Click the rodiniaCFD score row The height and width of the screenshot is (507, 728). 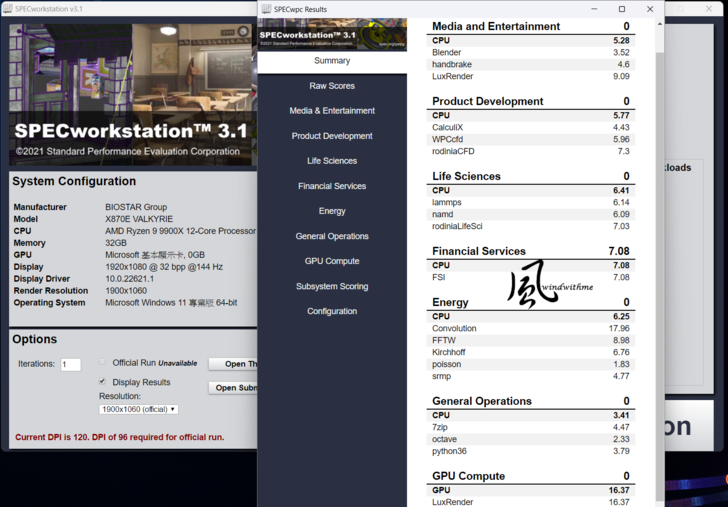click(531, 151)
